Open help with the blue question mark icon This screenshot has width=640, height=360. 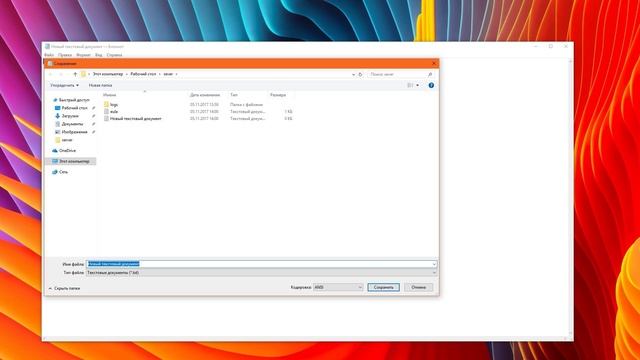tap(431, 85)
